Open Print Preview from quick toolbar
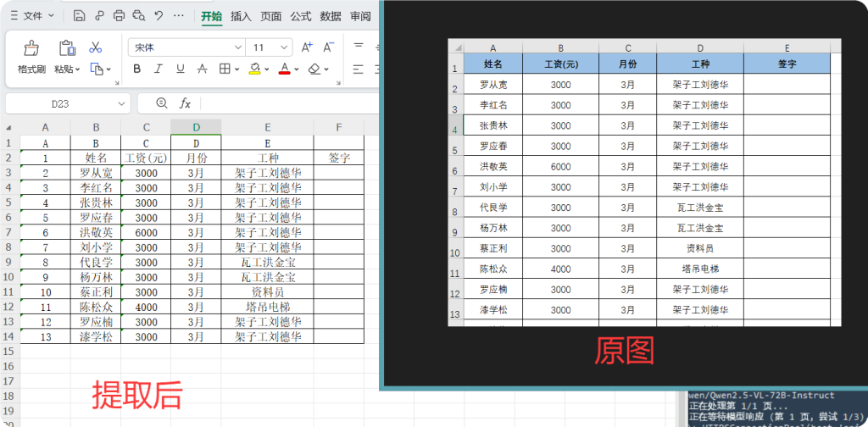 point(139,16)
